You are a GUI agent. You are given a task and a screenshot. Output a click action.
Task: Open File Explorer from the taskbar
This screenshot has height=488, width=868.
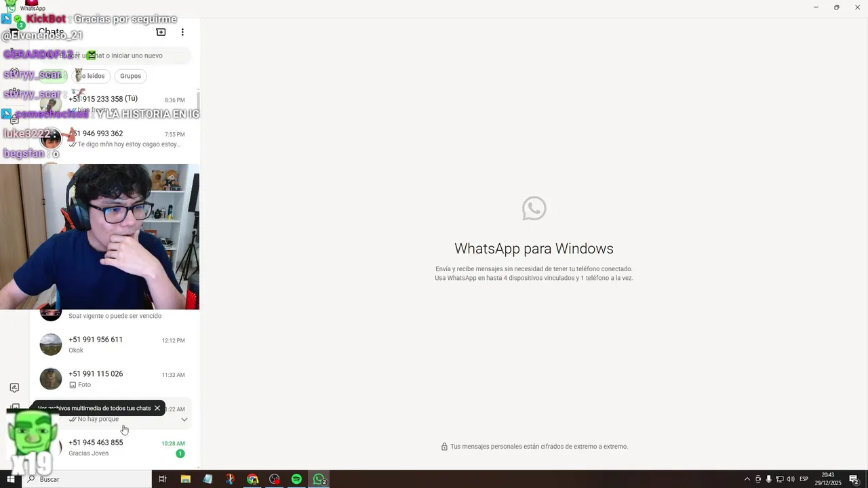point(185,479)
